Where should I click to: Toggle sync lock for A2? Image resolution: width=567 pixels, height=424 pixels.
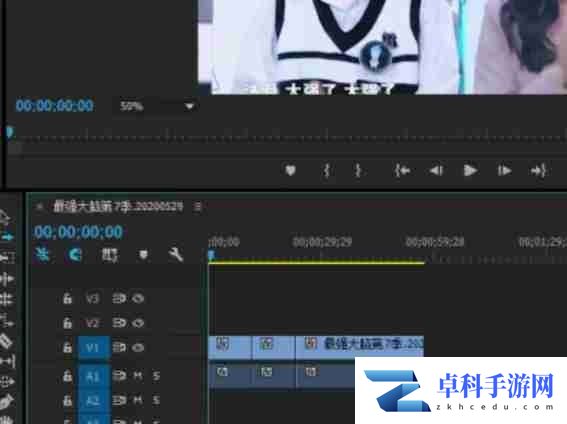[x=119, y=401]
